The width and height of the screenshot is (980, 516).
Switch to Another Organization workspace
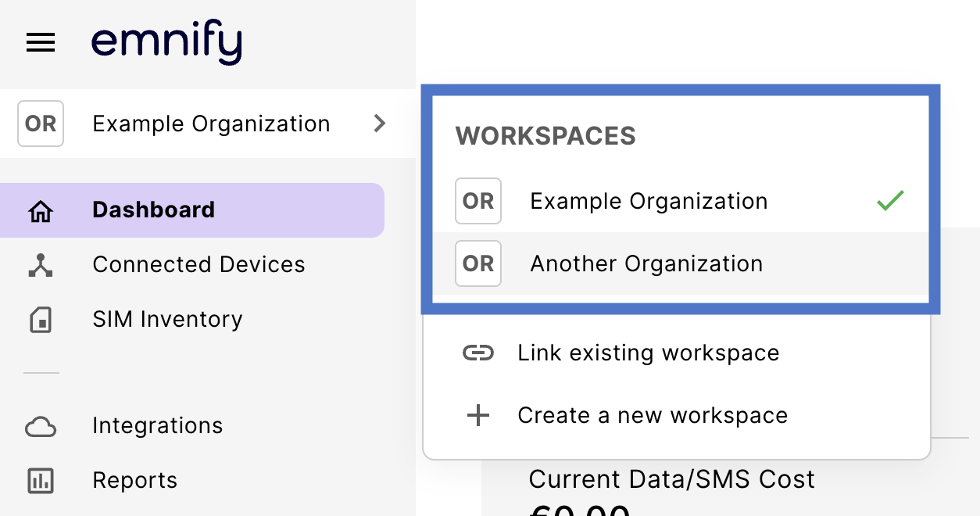tap(646, 264)
